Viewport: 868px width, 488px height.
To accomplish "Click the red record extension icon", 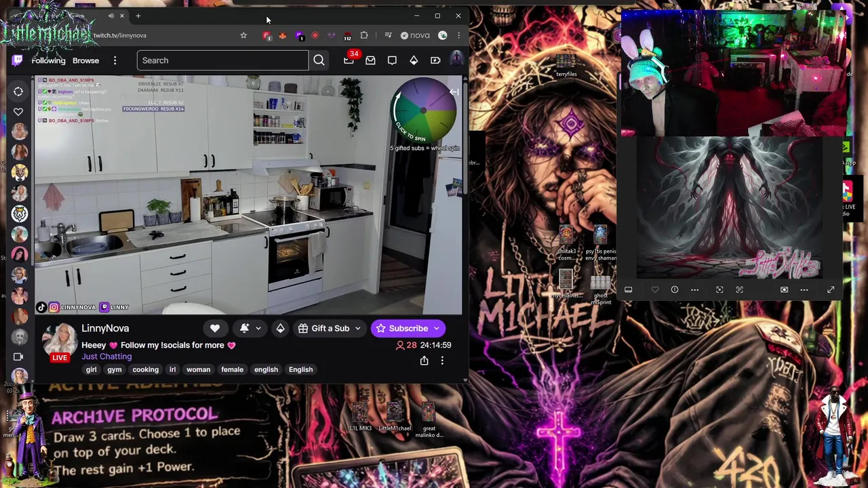I will pyautogui.click(x=315, y=35).
